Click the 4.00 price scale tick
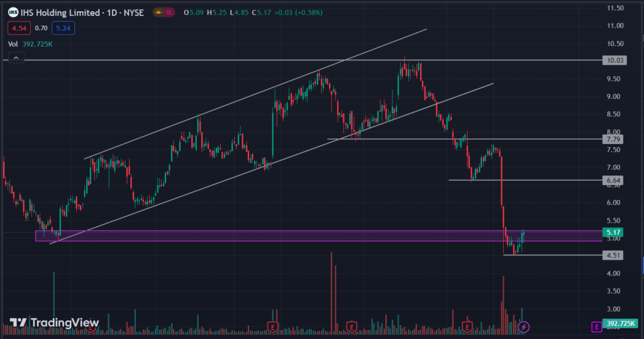644x339 pixels. pos(613,273)
